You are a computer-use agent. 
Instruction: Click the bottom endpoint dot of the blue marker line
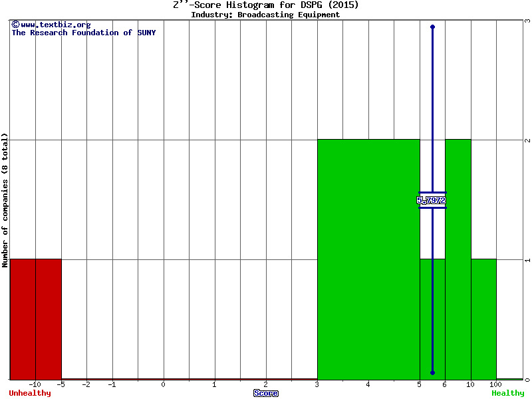432,373
